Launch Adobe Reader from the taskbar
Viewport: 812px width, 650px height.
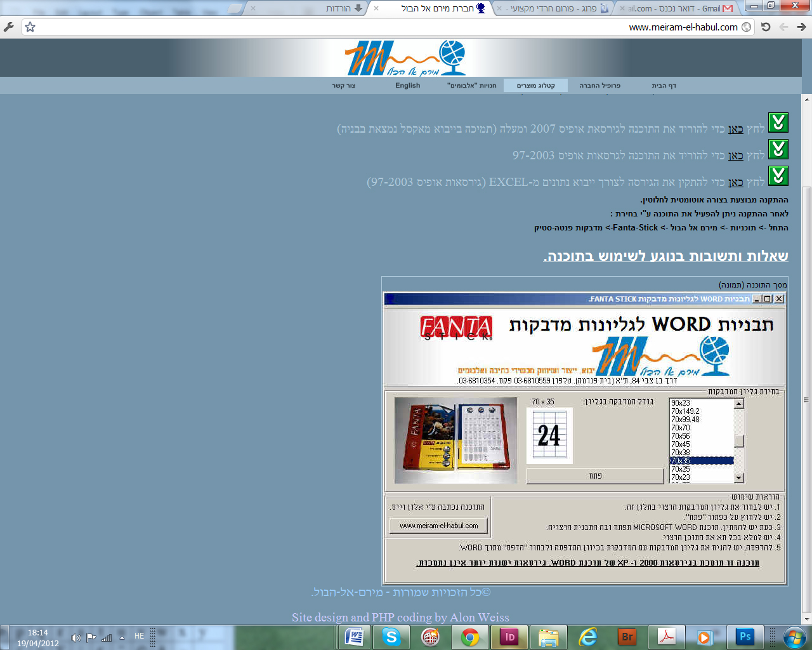[666, 637]
